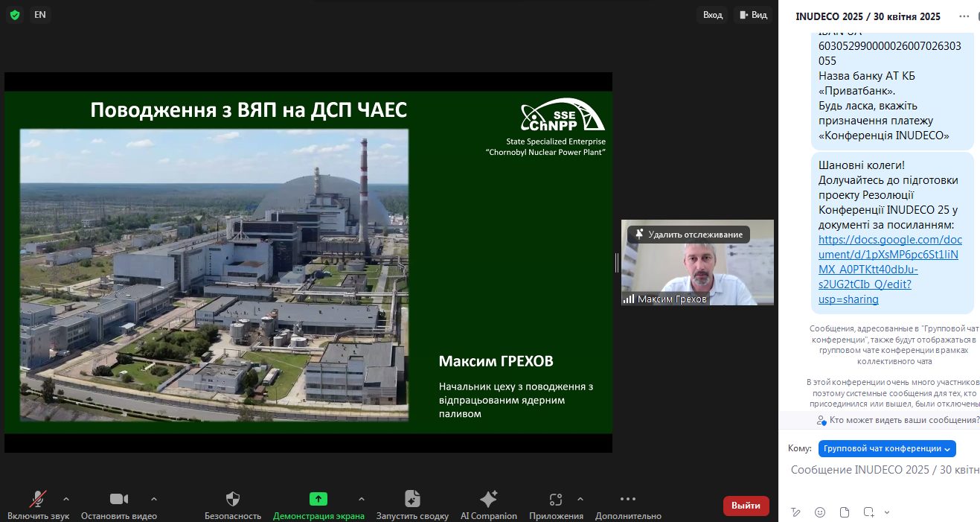This screenshot has height=522, width=980.
Task: Start screen sharing with Демонстрация экрана
Action: pos(318,499)
